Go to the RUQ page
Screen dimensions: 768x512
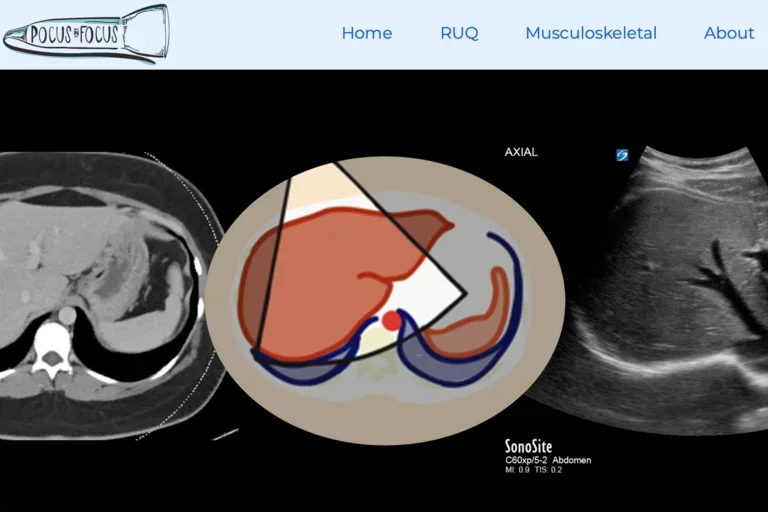[x=459, y=33]
